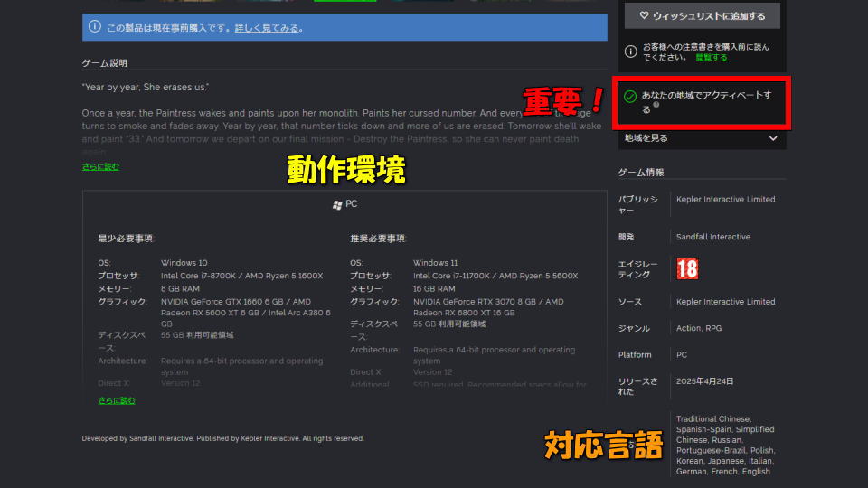Click the question mark help icon after activation text
The height and width of the screenshot is (488, 868).
tap(656, 105)
